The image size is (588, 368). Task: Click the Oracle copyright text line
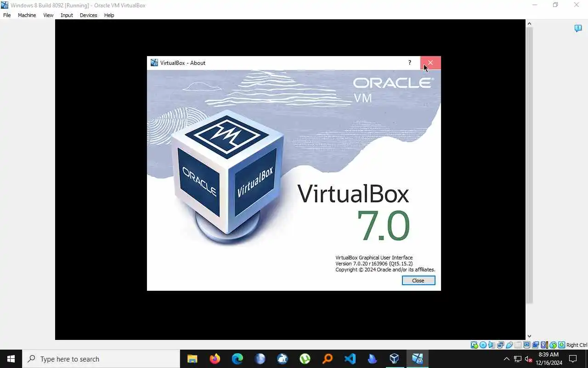[x=385, y=270]
